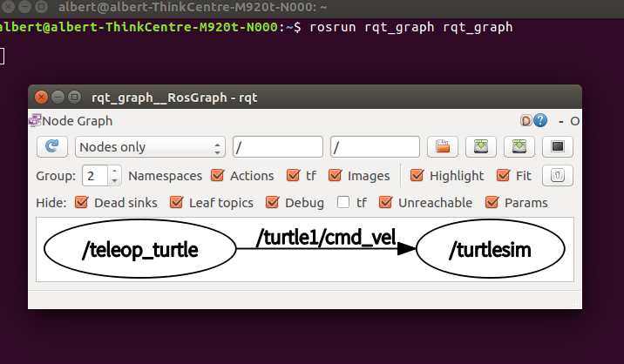Screen dimensions: 624x364
Task: Open the Nodes only dropdown
Action: click(x=150, y=147)
